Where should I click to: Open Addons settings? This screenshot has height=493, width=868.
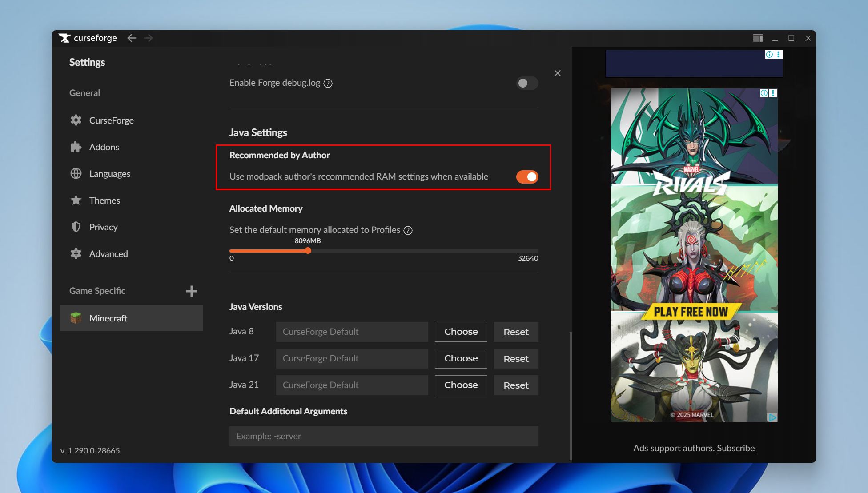pos(132,147)
